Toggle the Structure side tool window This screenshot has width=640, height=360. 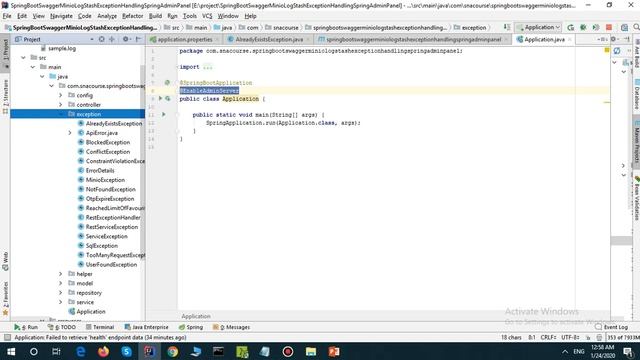coord(5,97)
